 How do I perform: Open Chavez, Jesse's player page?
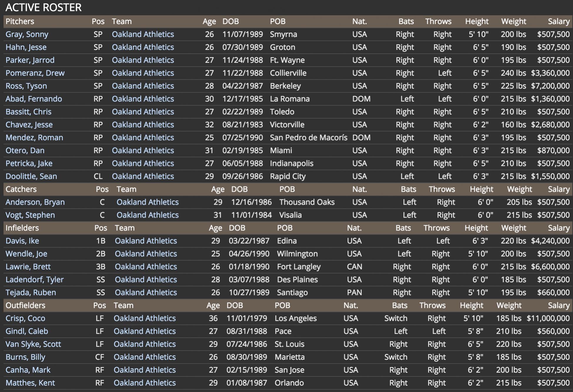29,125
